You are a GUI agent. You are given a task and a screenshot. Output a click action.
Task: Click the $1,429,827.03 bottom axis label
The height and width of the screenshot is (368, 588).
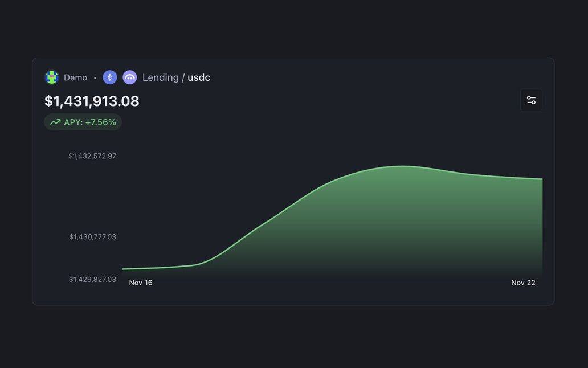coord(92,280)
